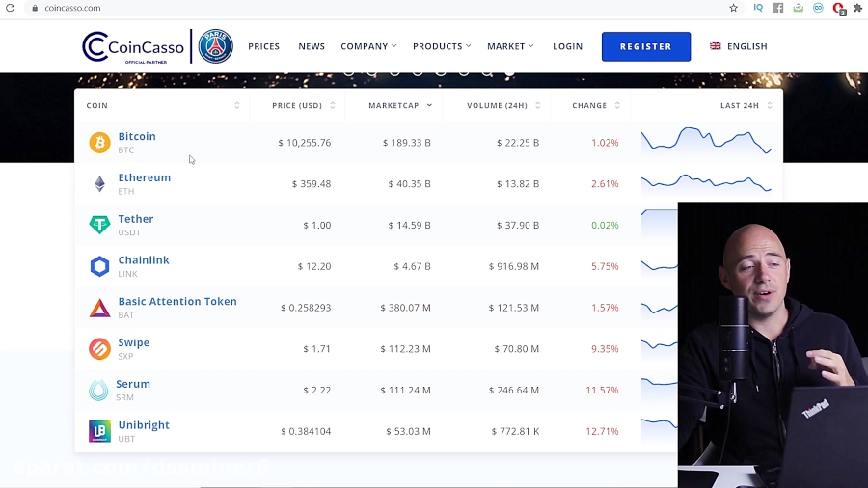Click the padlock site security icon
This screenshot has height=488, width=868.
[x=35, y=9]
